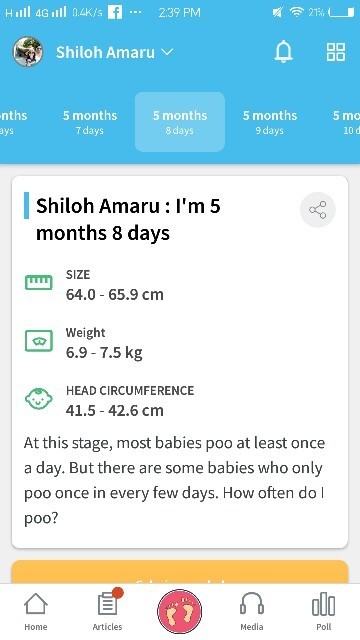Select the 5 months 9 days tab
Screen dimensions: 360x640
click(270, 122)
